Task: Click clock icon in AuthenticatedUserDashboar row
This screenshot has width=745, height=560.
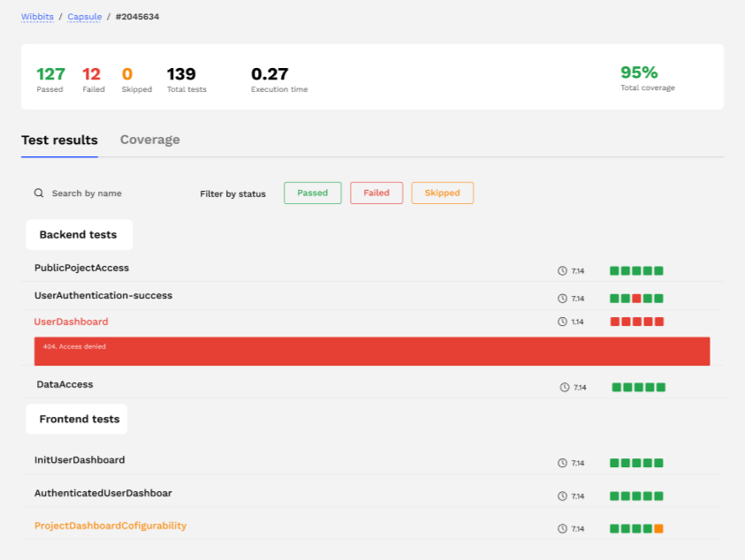Action: point(562,496)
